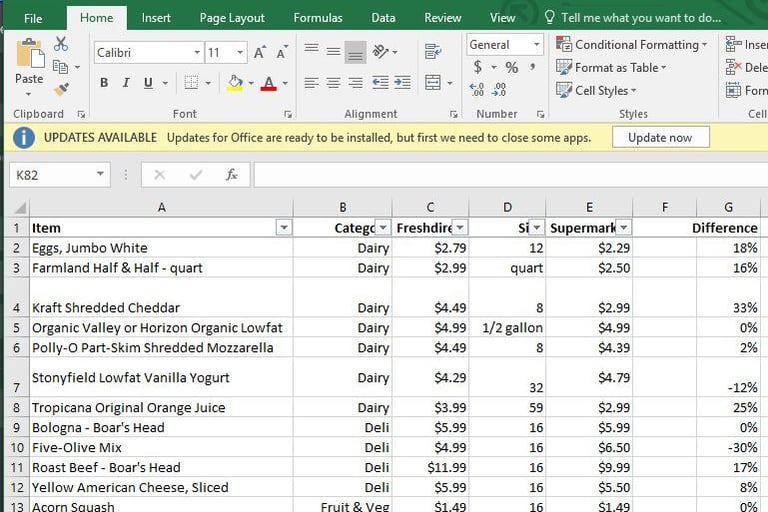Click Cell Styles button
The height and width of the screenshot is (512, 768).
596,91
